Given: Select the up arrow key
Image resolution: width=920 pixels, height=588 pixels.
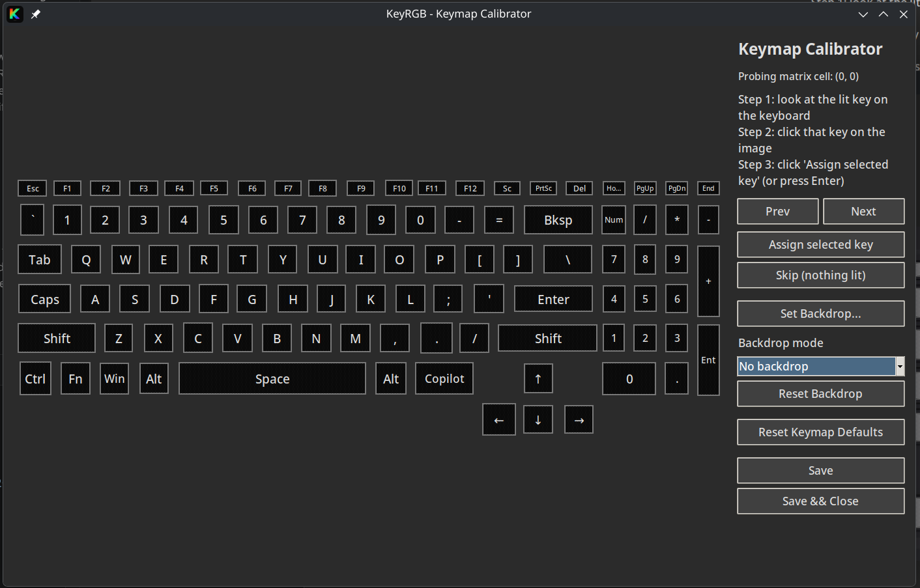Looking at the screenshot, I should tap(538, 378).
